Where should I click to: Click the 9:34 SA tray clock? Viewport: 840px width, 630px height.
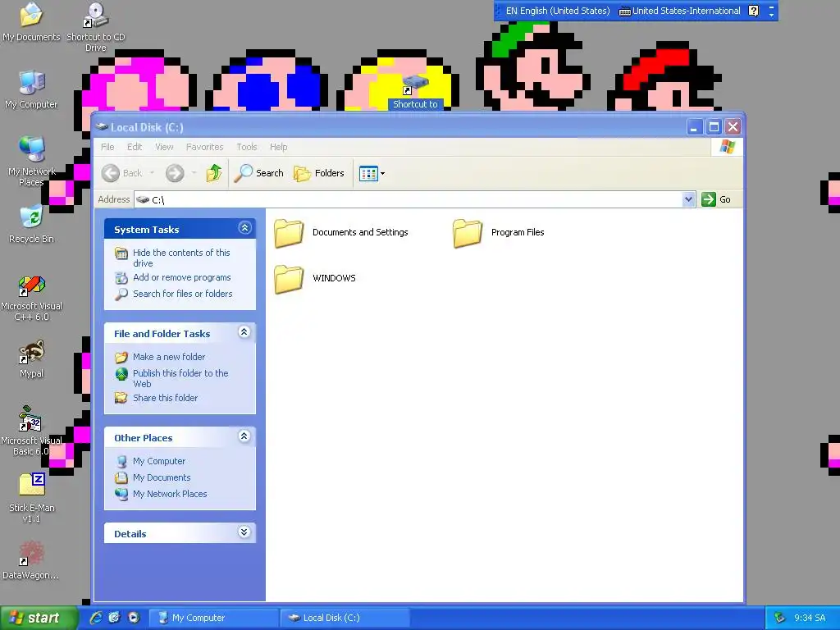click(810, 619)
